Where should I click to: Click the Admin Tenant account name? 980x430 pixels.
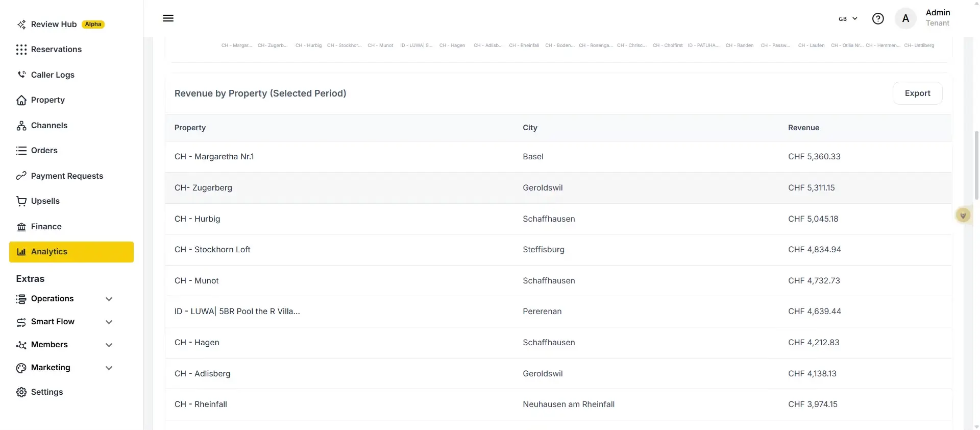tap(938, 18)
